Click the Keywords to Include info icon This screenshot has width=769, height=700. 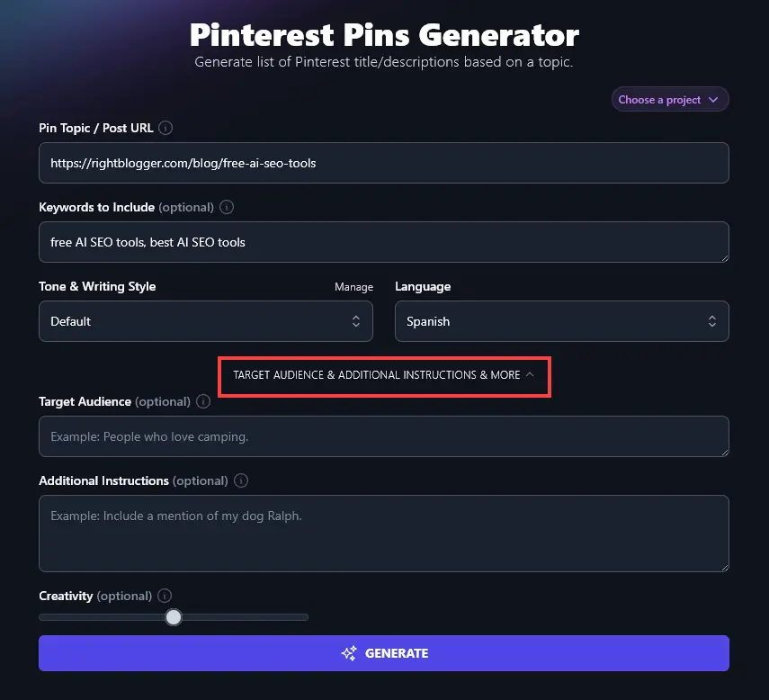pyautogui.click(x=227, y=207)
